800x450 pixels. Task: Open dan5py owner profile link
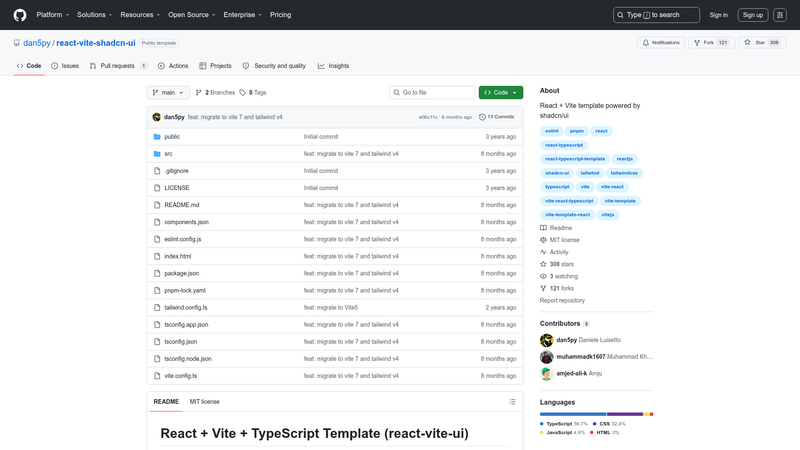(37, 43)
